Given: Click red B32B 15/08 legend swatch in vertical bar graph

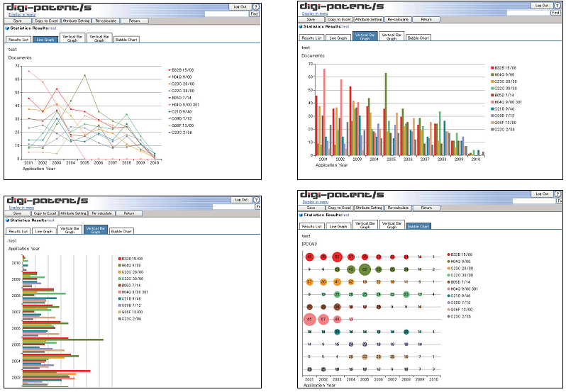Looking at the screenshot, I should [x=492, y=68].
